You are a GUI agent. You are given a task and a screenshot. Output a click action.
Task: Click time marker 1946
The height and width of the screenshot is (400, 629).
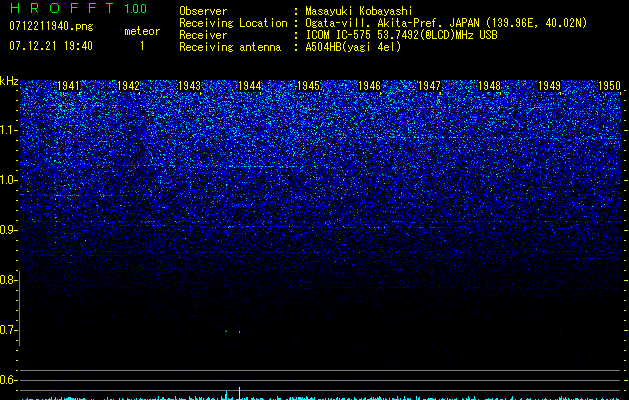point(369,86)
